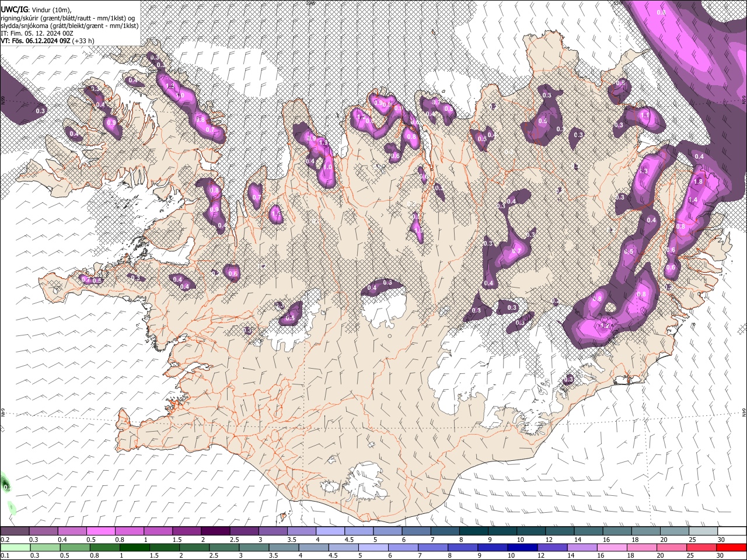This screenshot has height=560, width=747.
Task: Pick the rain legend swatch for 2.5–3 mm
Action: [224, 547]
